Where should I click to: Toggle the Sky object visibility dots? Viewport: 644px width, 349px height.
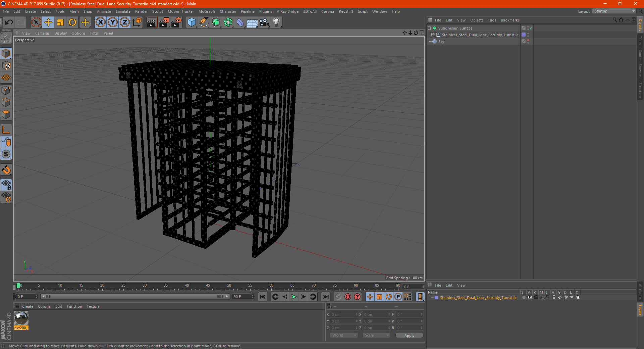pyautogui.click(x=528, y=41)
